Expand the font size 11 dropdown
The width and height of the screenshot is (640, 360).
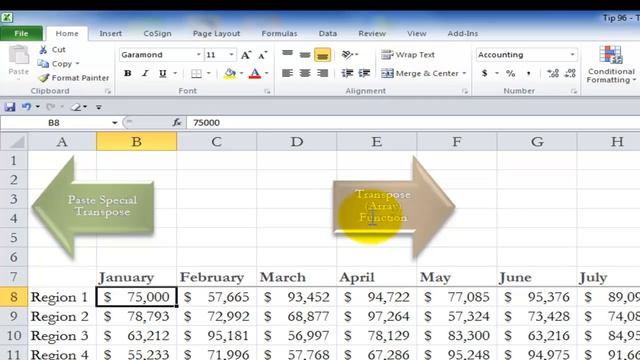(231, 55)
